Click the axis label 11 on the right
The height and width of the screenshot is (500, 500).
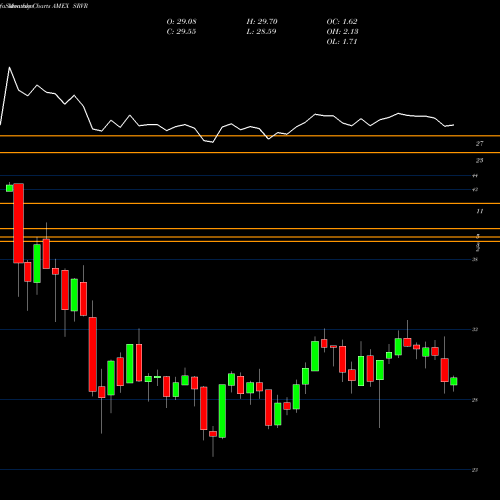[480, 211]
